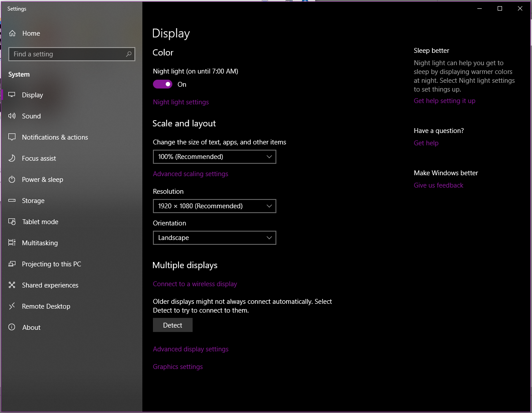Open Projecting to this PC settings

point(12,264)
